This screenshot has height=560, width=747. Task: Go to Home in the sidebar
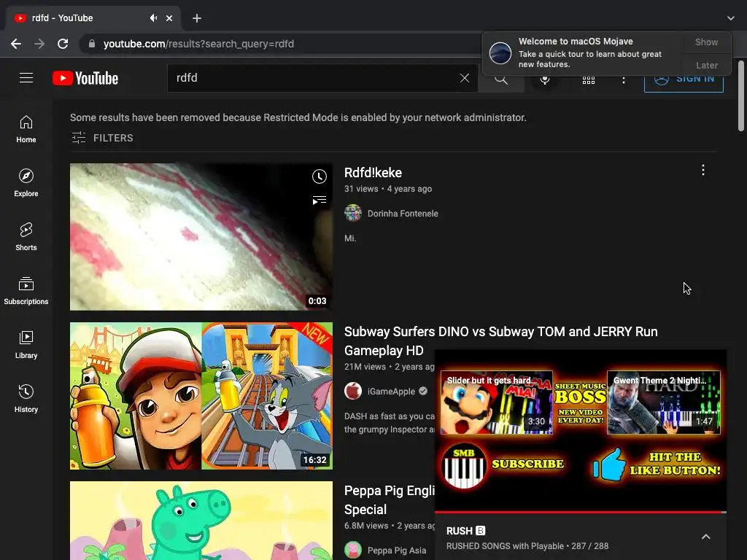click(26, 129)
